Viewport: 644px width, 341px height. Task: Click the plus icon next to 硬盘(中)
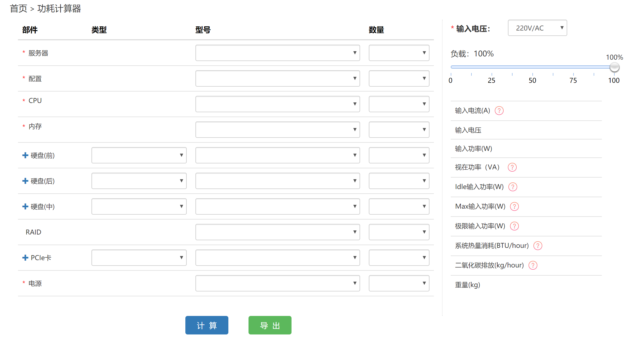pos(25,206)
